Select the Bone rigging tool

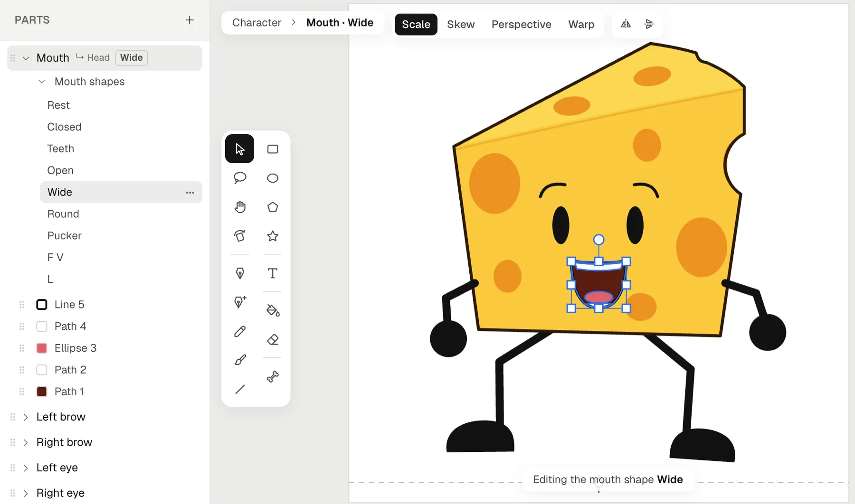pos(273,377)
